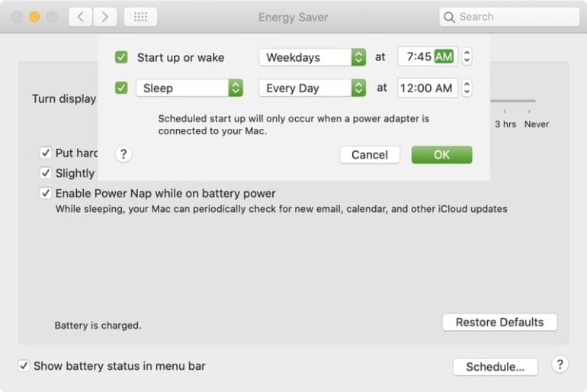The image size is (587, 392).
Task: Disable Power Nap on battery power
Action: pyautogui.click(x=46, y=193)
